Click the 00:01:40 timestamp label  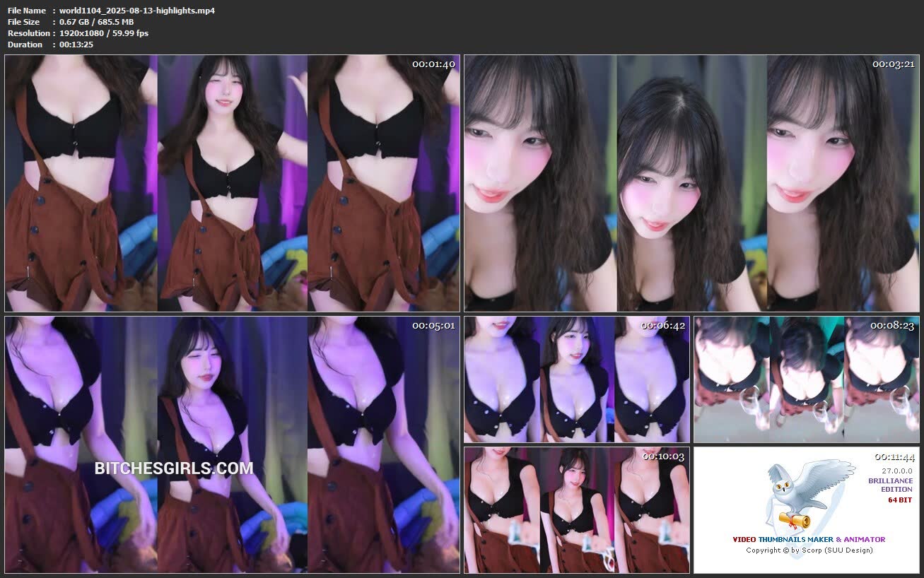pos(433,64)
